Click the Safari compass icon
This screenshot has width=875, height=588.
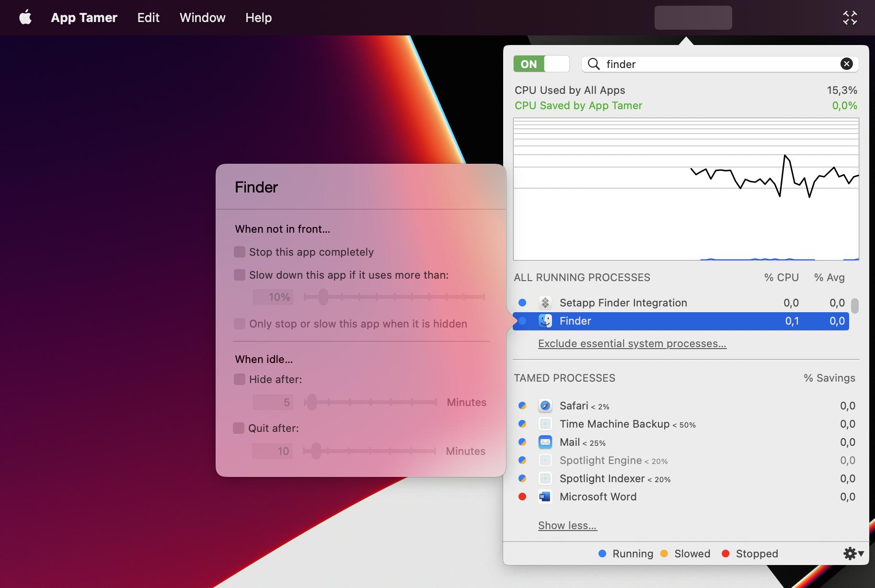click(x=545, y=406)
